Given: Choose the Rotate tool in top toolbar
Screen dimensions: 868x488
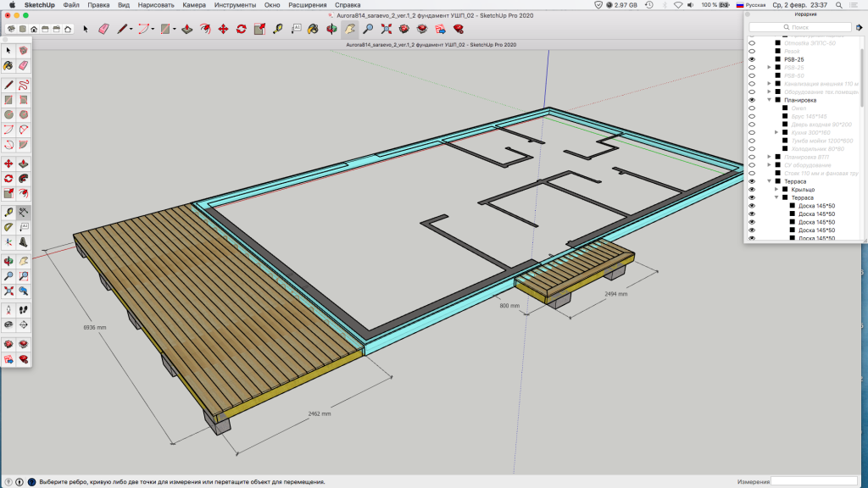Looking at the screenshot, I should 242,29.
